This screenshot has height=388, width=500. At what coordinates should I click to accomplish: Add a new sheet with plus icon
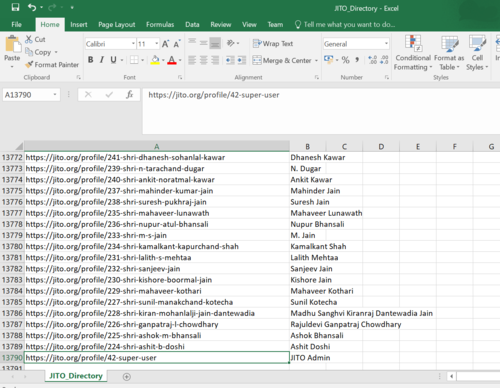click(127, 377)
